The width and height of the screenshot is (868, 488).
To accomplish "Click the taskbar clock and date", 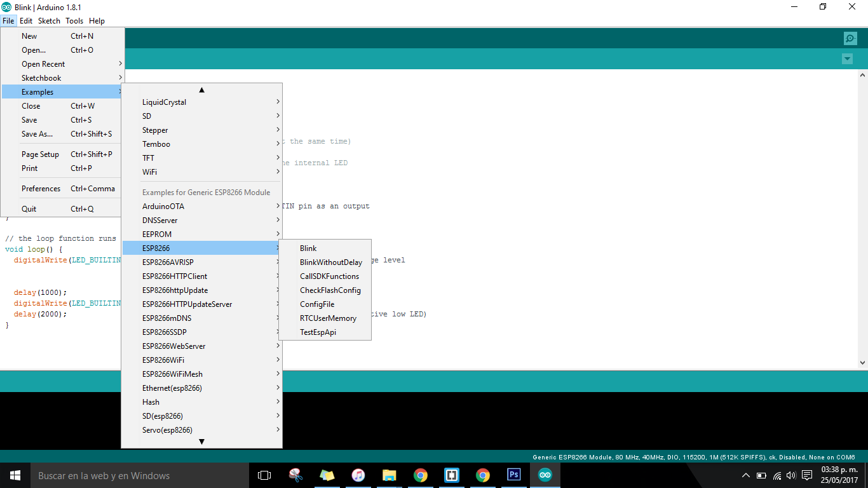I will point(839,475).
